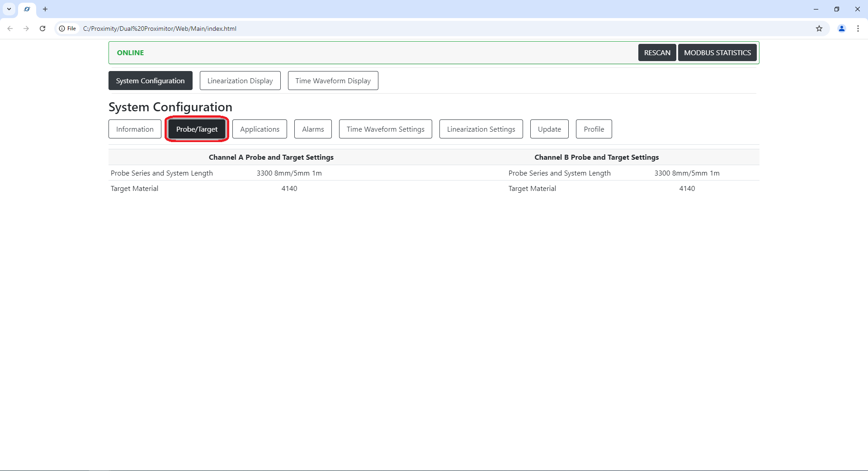Open MODBUS STATISTICS
Viewport: 868px width, 471px height.
(x=717, y=52)
